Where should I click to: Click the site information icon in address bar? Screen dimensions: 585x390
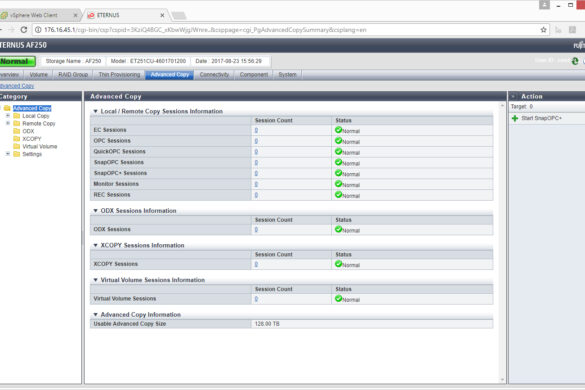(38, 30)
